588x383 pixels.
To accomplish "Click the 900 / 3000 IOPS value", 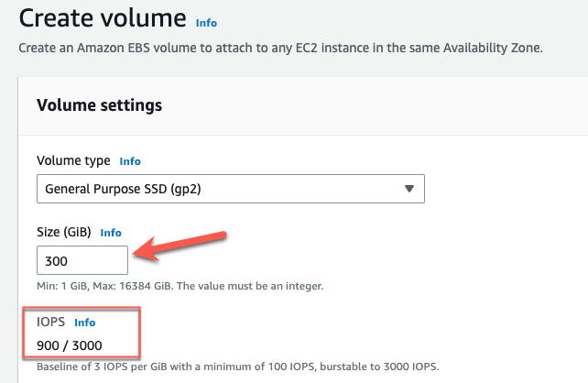I will 70,345.
